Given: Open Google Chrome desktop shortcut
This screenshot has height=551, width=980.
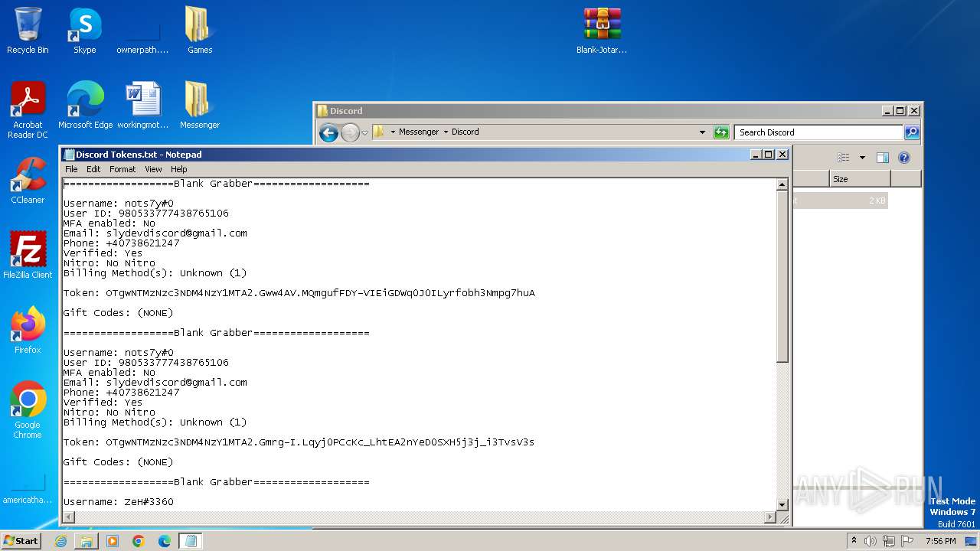Looking at the screenshot, I should (28, 410).
